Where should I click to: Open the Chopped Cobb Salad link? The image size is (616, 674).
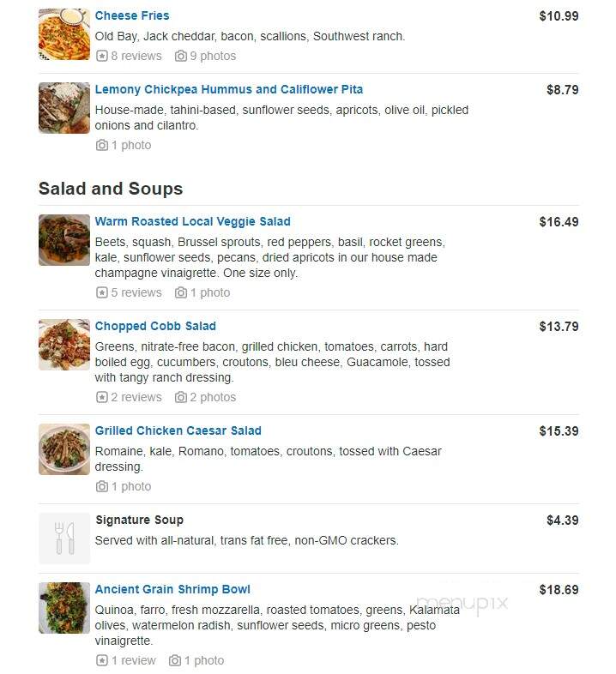pyautogui.click(x=155, y=326)
